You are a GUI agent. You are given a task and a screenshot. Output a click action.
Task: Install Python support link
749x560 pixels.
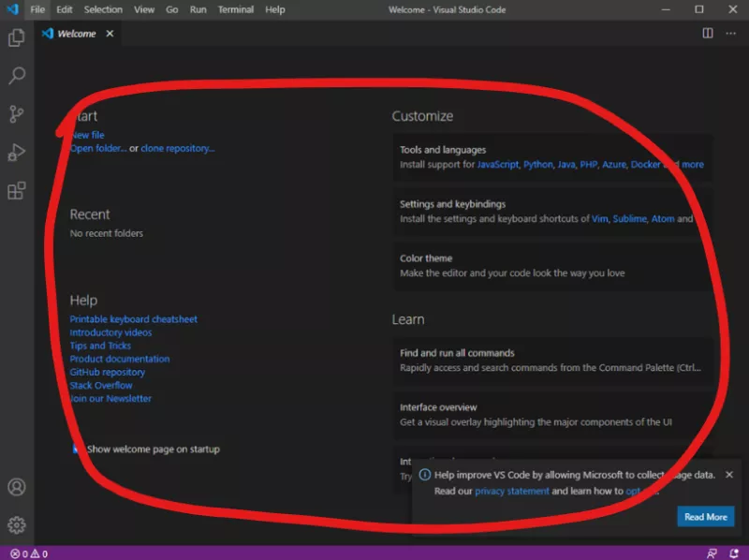tap(537, 165)
